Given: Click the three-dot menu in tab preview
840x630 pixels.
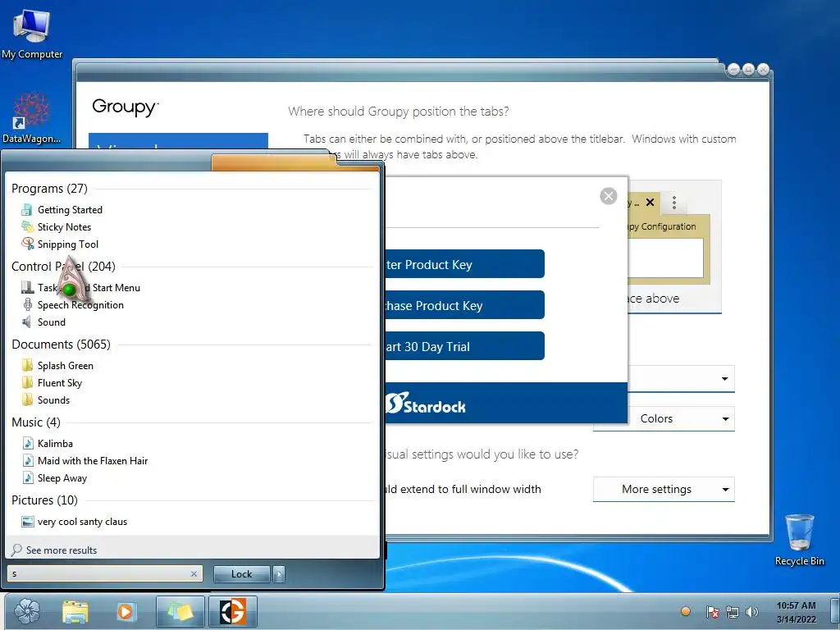Looking at the screenshot, I should pyautogui.click(x=674, y=202).
